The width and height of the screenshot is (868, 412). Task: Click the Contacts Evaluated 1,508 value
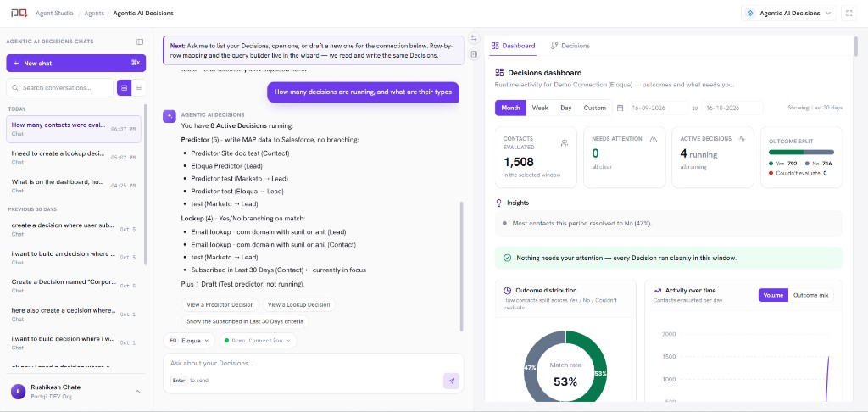click(519, 162)
